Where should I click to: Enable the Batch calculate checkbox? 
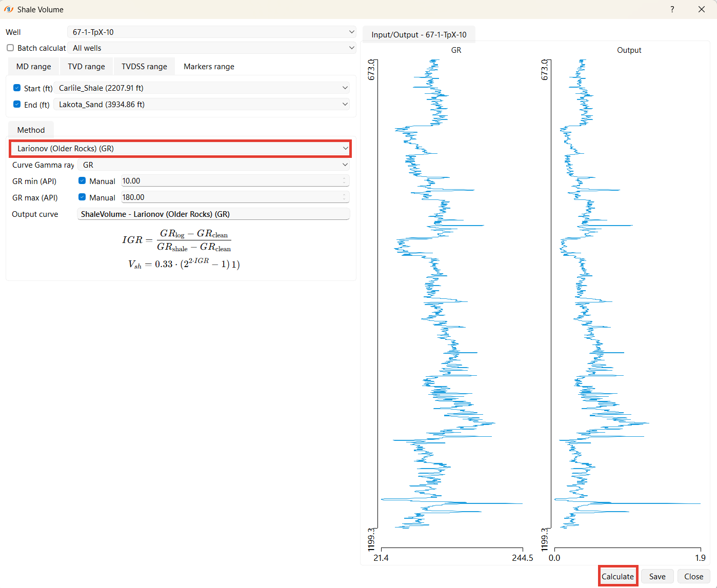10,48
